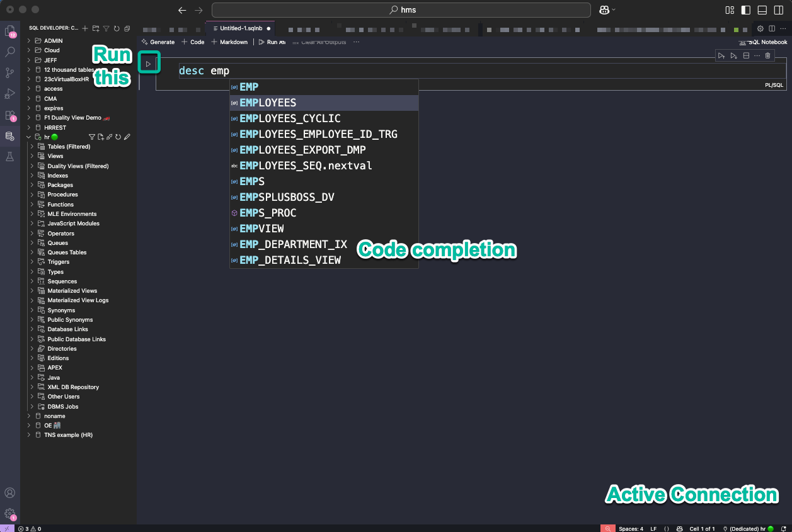Click the Generate button

(158, 42)
